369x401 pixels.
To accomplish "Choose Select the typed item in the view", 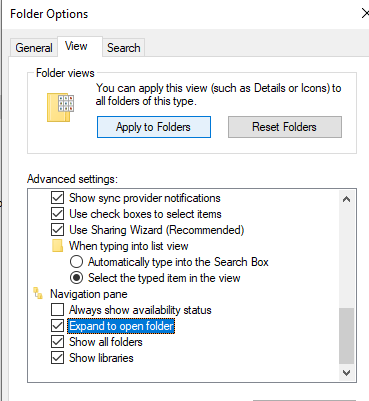I will tap(76, 278).
